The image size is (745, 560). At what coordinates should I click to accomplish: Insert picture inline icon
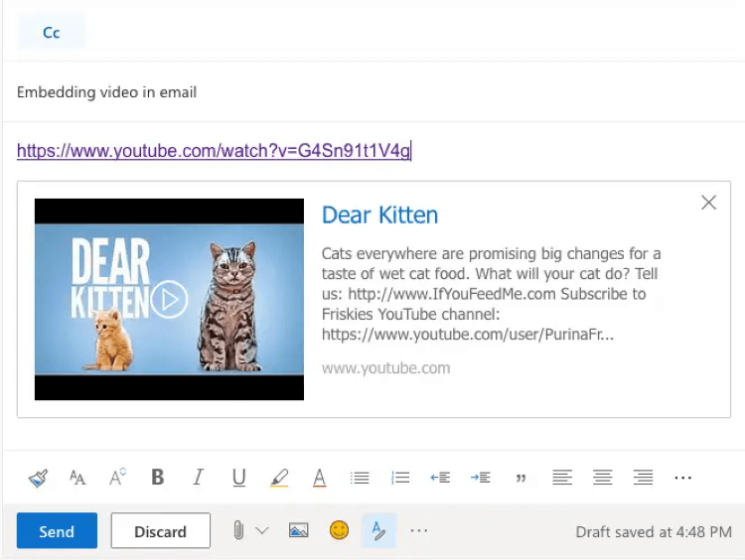[298, 530]
